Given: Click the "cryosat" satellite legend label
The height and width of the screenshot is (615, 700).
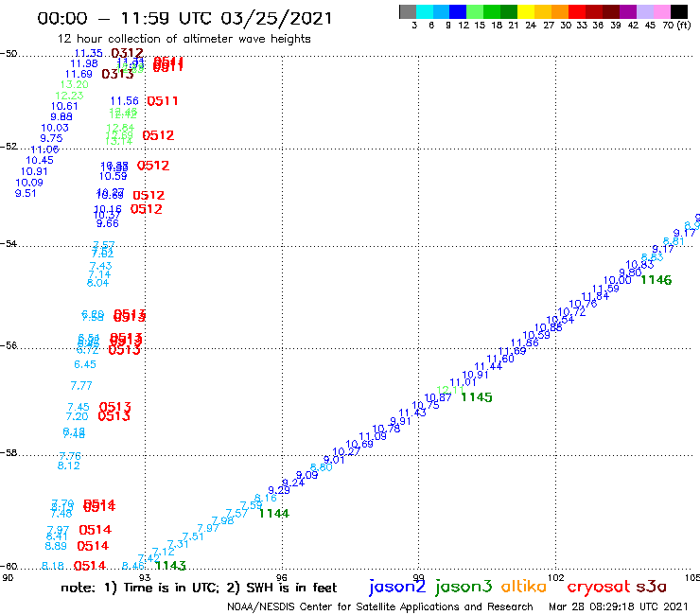Looking at the screenshot, I should 598,587.
